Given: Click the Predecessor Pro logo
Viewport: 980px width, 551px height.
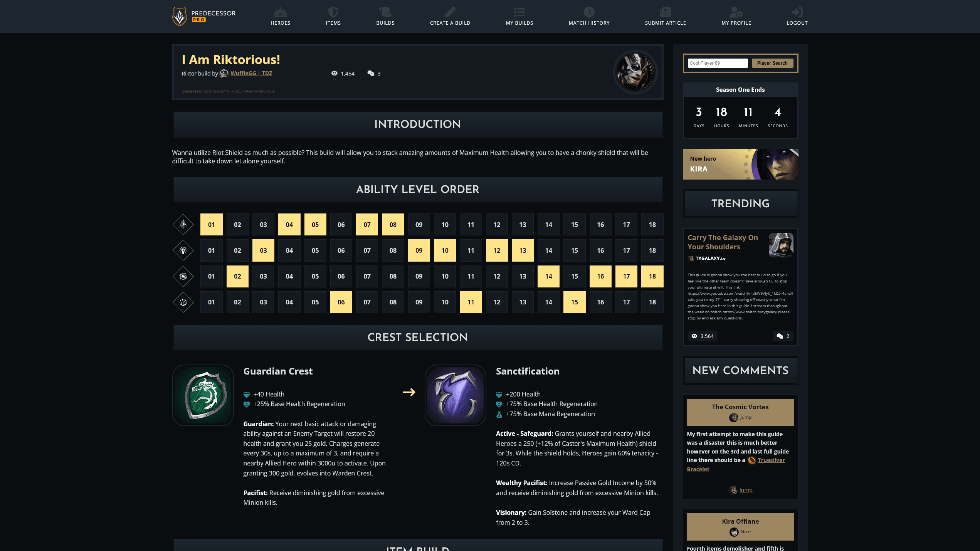Looking at the screenshot, I should pyautogui.click(x=204, y=17).
